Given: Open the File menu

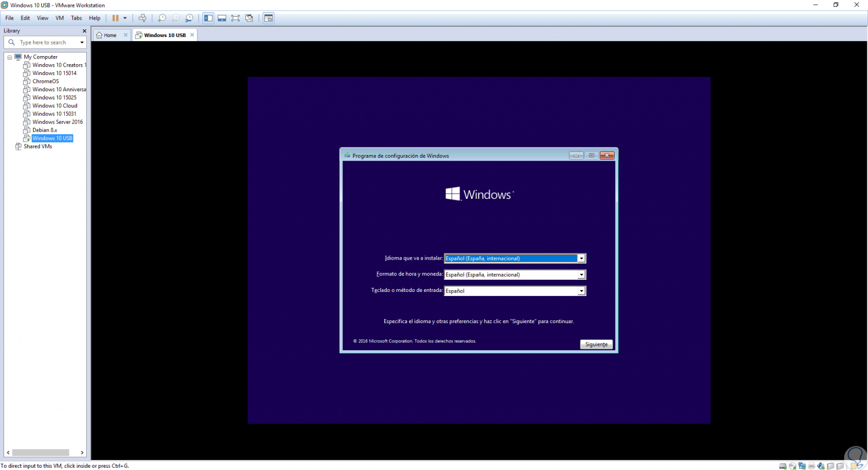Looking at the screenshot, I should (x=10, y=18).
